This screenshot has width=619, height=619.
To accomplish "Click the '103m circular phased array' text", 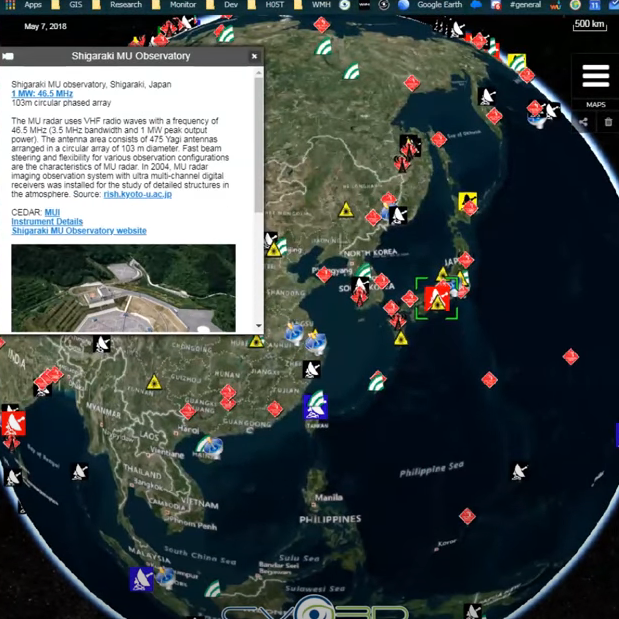I will (x=61, y=103).
